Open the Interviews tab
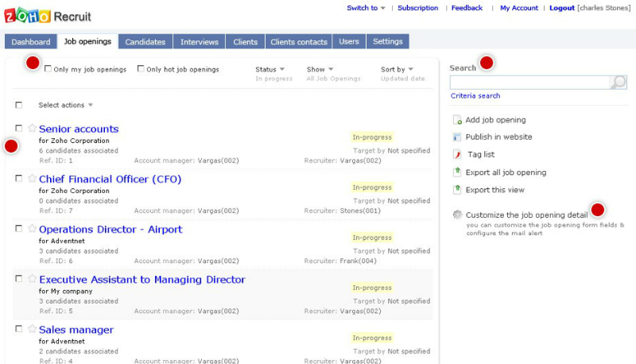 pyautogui.click(x=199, y=41)
